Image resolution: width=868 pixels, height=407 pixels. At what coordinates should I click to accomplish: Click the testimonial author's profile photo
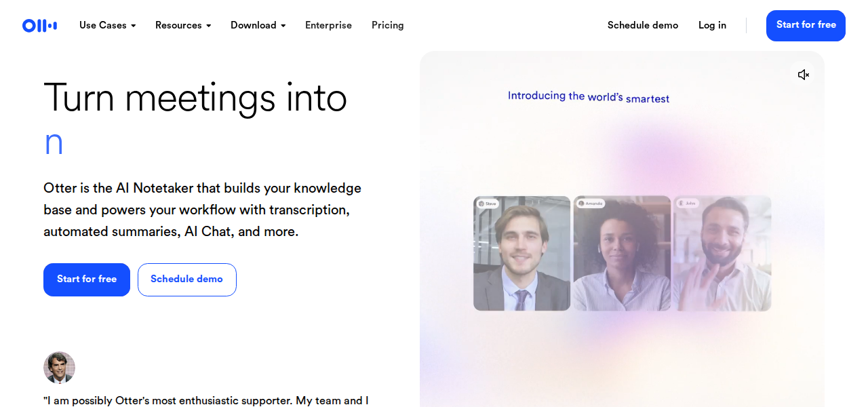click(x=59, y=368)
